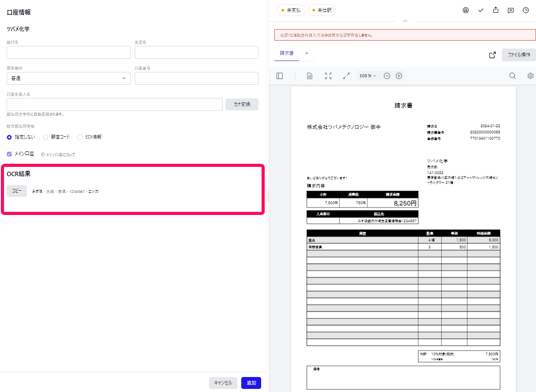Select the 顧客コード radio button
Screen dimensions: 536x392
[x=46, y=137]
